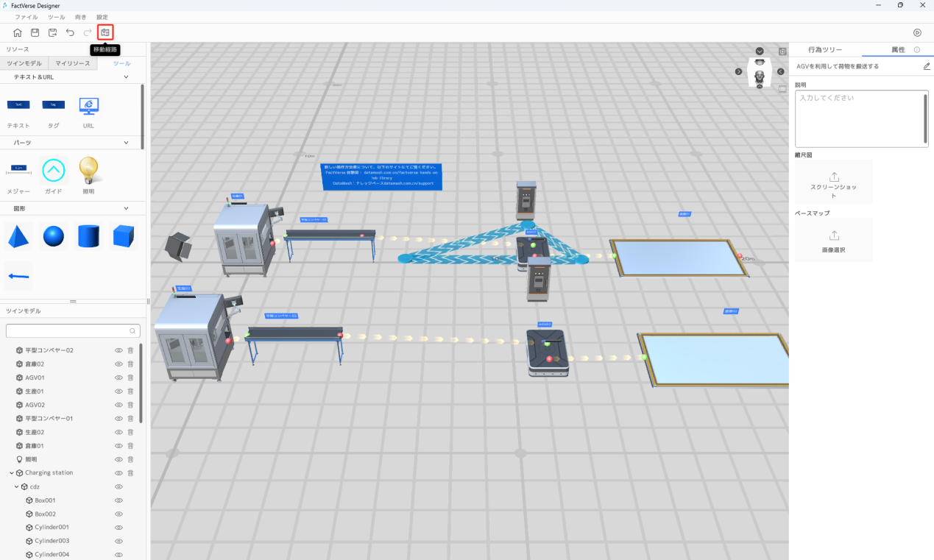Delete Charging station with trash icon
Image resolution: width=934 pixels, height=560 pixels.
tap(130, 473)
